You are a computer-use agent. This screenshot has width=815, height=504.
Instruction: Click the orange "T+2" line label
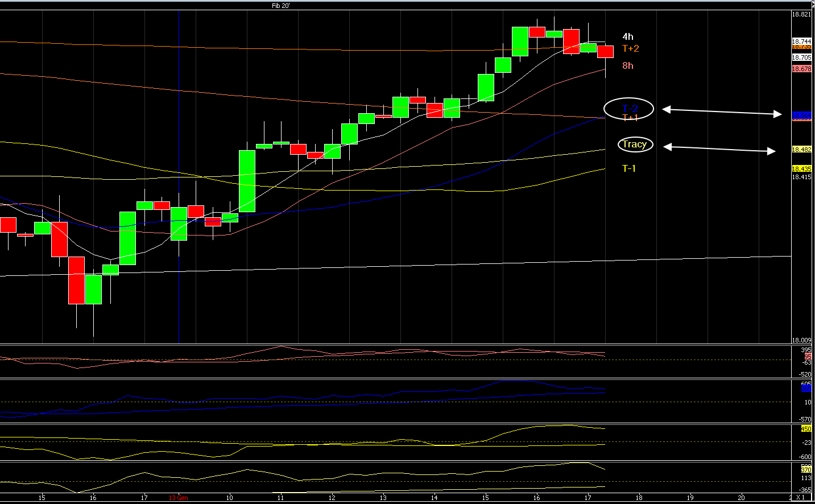click(x=631, y=49)
